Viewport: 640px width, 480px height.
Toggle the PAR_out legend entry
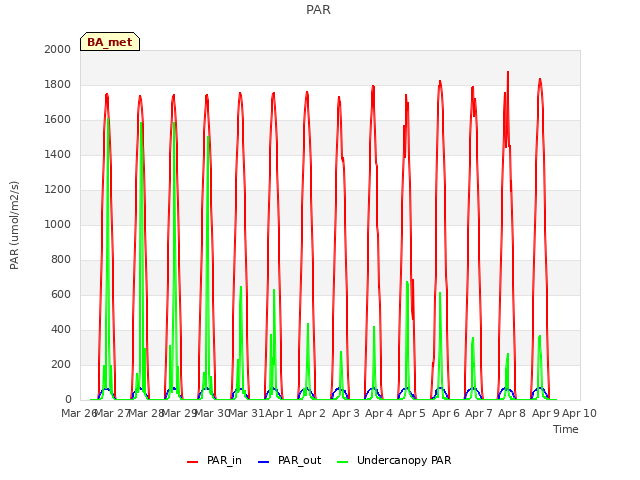pos(290,460)
